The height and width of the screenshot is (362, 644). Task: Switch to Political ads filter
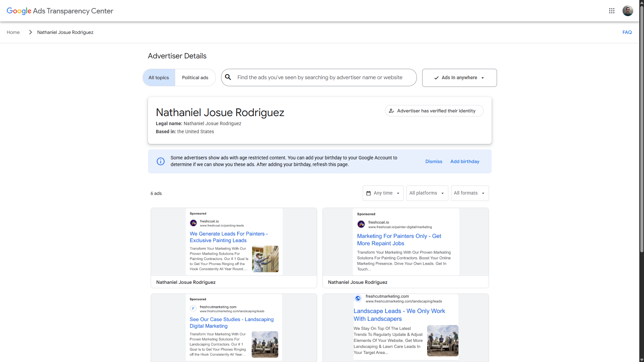coord(195,77)
